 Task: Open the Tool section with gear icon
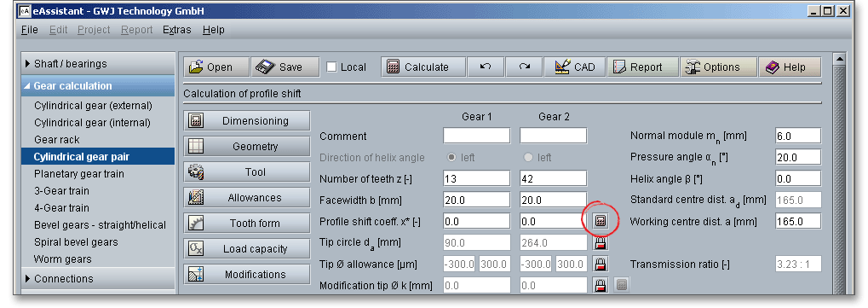[247, 172]
